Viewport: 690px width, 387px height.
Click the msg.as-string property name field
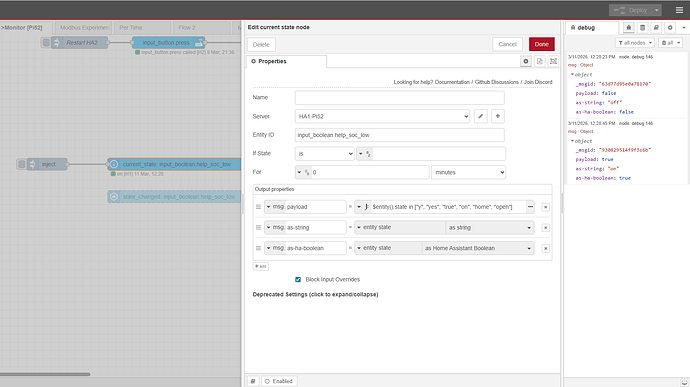tap(316, 228)
